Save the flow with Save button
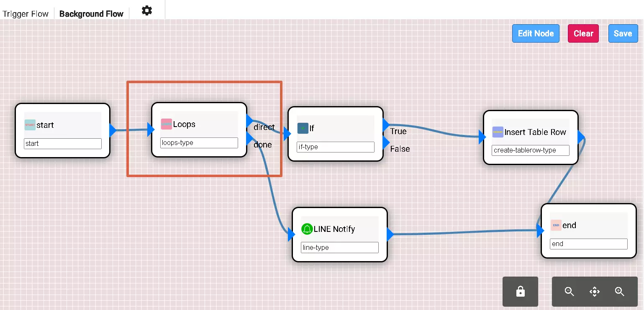This screenshot has height=310, width=644. coord(623,33)
